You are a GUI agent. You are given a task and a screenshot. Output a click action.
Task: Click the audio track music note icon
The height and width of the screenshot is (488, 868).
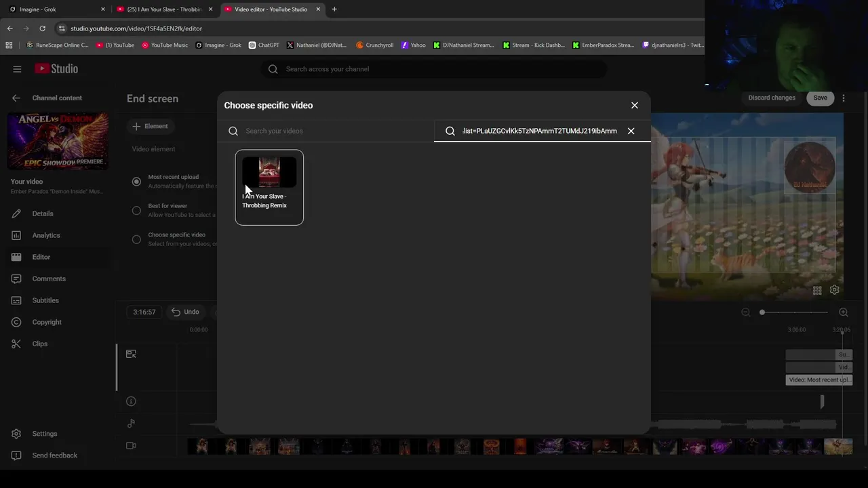click(x=131, y=424)
